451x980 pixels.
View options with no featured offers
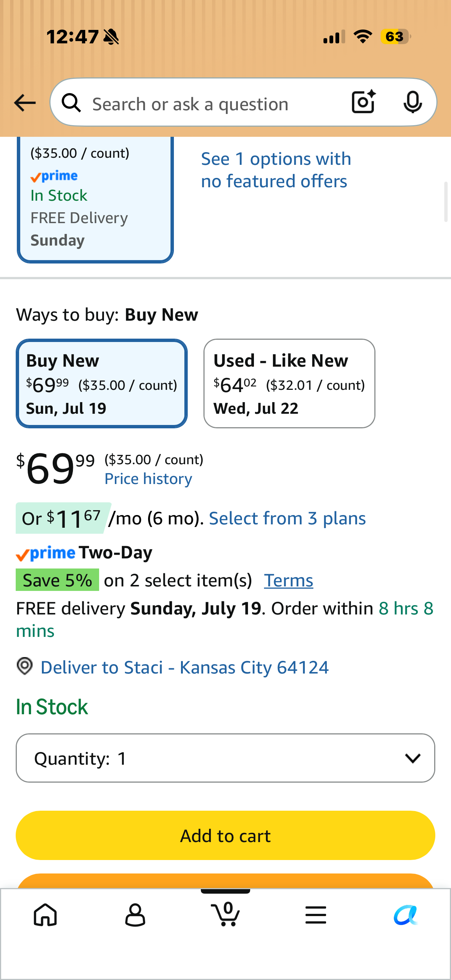[x=276, y=170]
